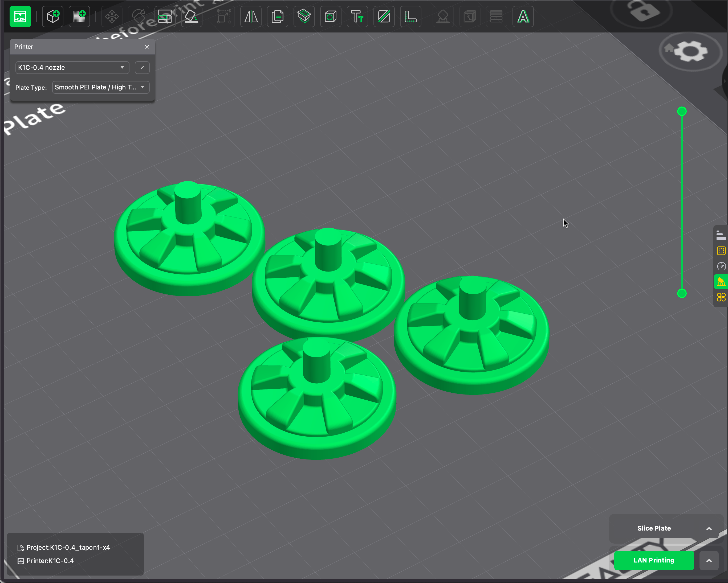The height and width of the screenshot is (583, 728).
Task: Select the Scale tool icon
Action: (x=224, y=17)
